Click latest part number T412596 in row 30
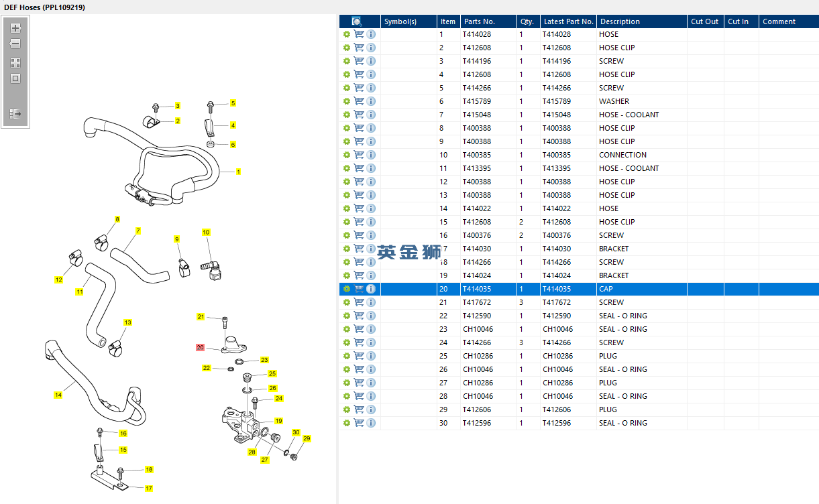The width and height of the screenshot is (819, 504). tap(557, 423)
